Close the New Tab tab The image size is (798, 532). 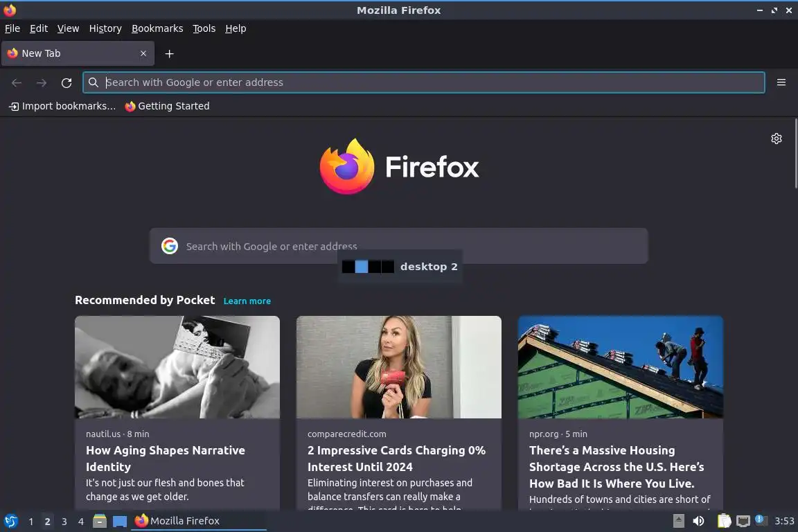(x=143, y=53)
